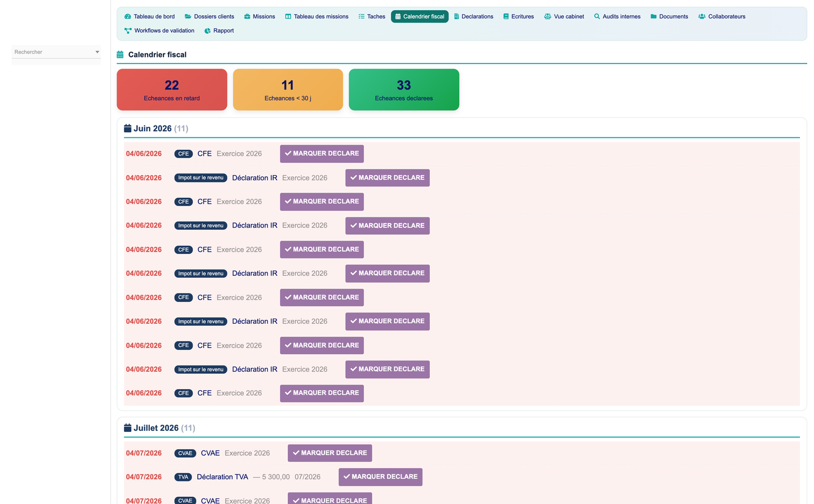Open the Rechercher dropdown arrow
Image resolution: width=814 pixels, height=504 pixels.
(x=97, y=52)
